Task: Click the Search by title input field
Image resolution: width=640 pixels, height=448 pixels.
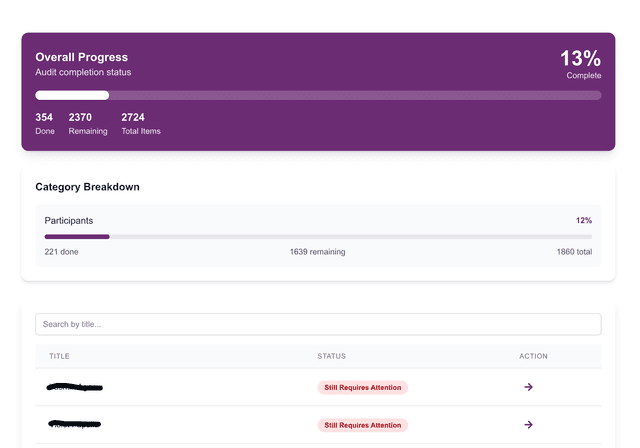Action: pos(318,324)
